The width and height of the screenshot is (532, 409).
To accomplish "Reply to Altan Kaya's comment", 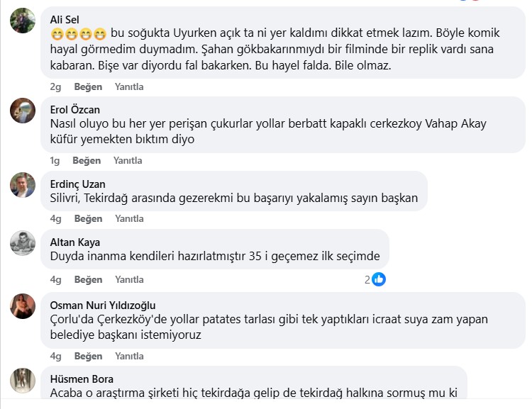I will click(129, 279).
